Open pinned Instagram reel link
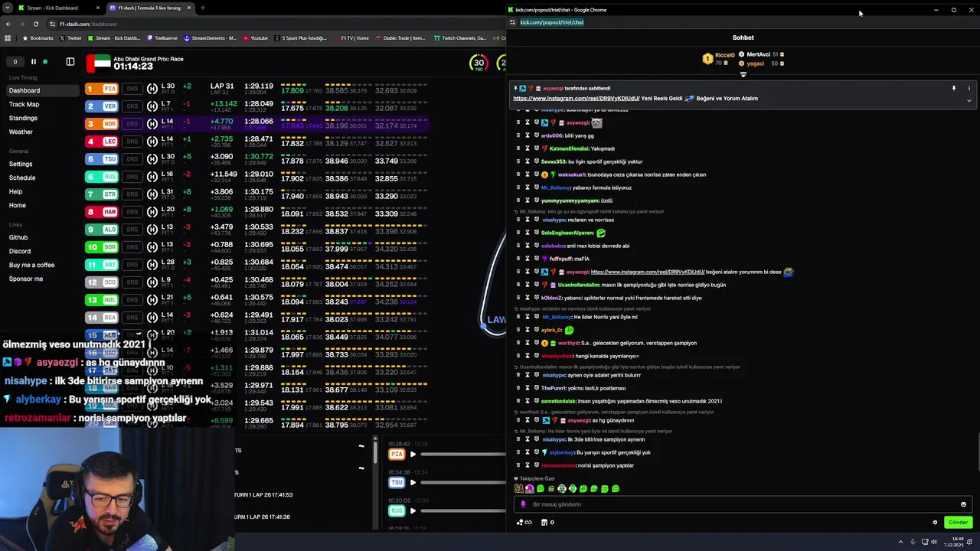This screenshot has width=980, height=551. pos(577,99)
